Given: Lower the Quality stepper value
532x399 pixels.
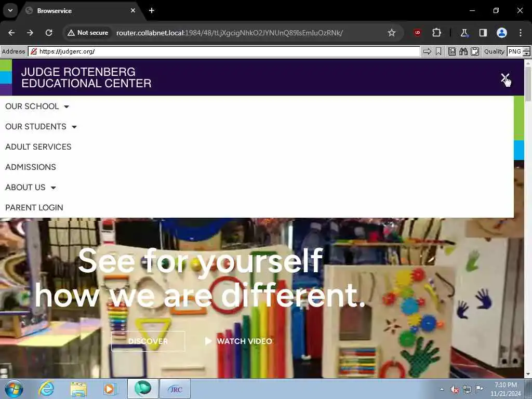Looking at the screenshot, I should [x=526, y=54].
